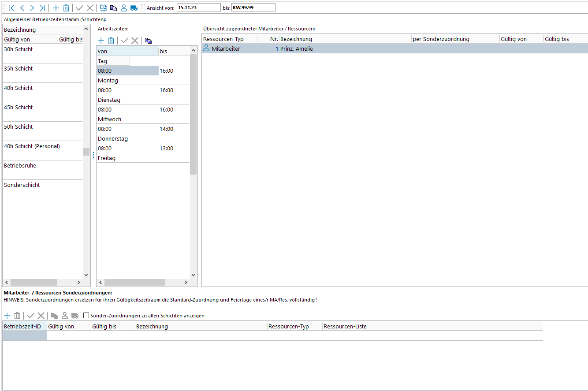Jump to the first record in top toolbar
588x391 pixels.
(12, 7)
